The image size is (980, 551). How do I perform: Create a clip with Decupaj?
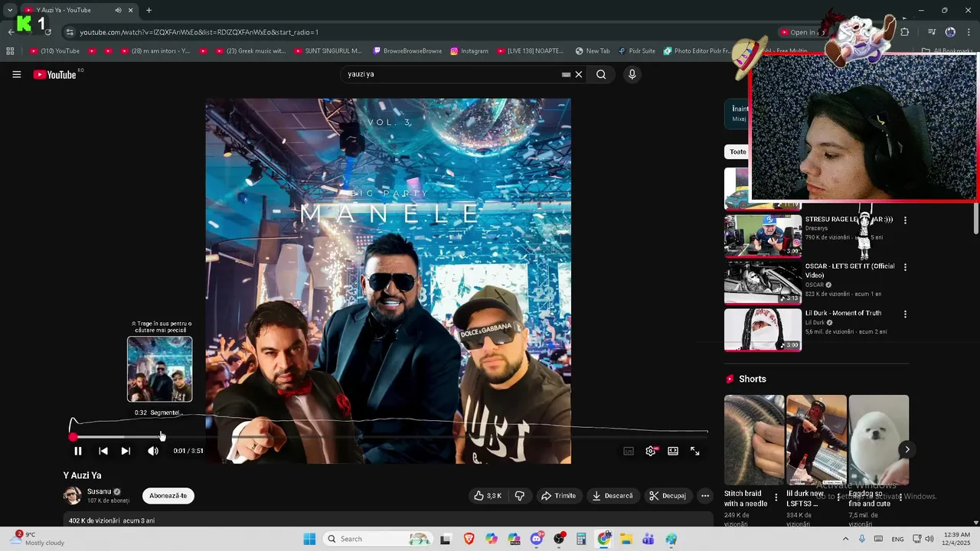(x=667, y=496)
